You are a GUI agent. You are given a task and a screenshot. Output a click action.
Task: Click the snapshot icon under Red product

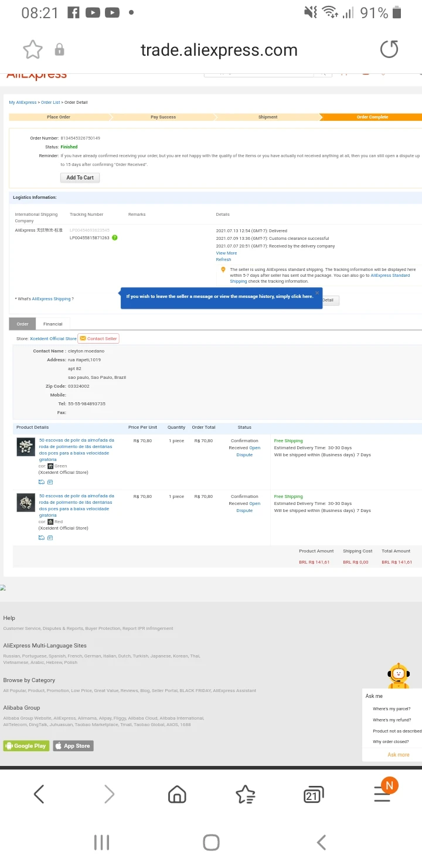[x=50, y=538]
